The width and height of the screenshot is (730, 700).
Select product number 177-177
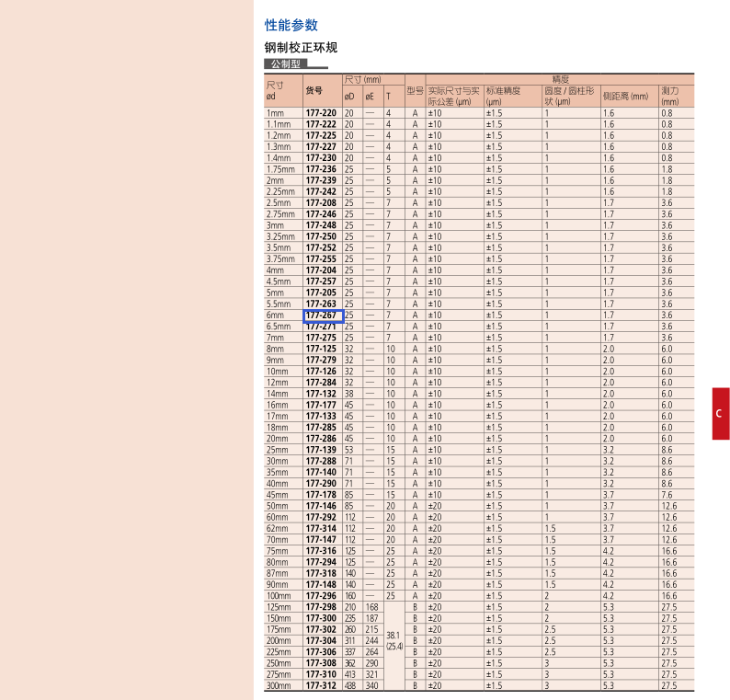pyautogui.click(x=321, y=405)
